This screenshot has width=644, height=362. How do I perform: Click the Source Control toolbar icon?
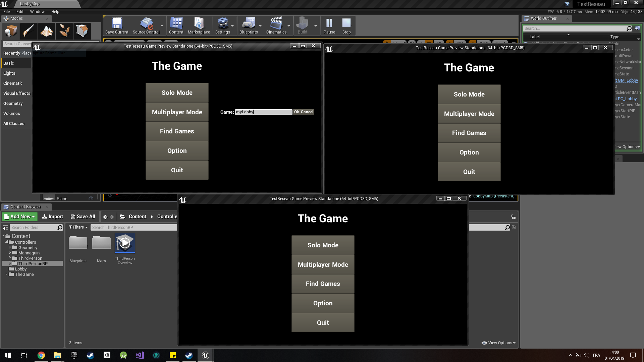point(146,26)
